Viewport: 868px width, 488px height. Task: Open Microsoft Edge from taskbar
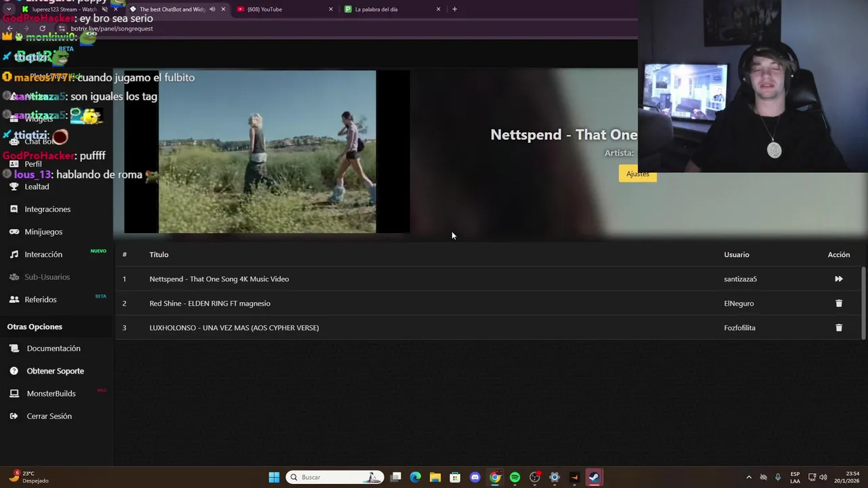click(415, 477)
